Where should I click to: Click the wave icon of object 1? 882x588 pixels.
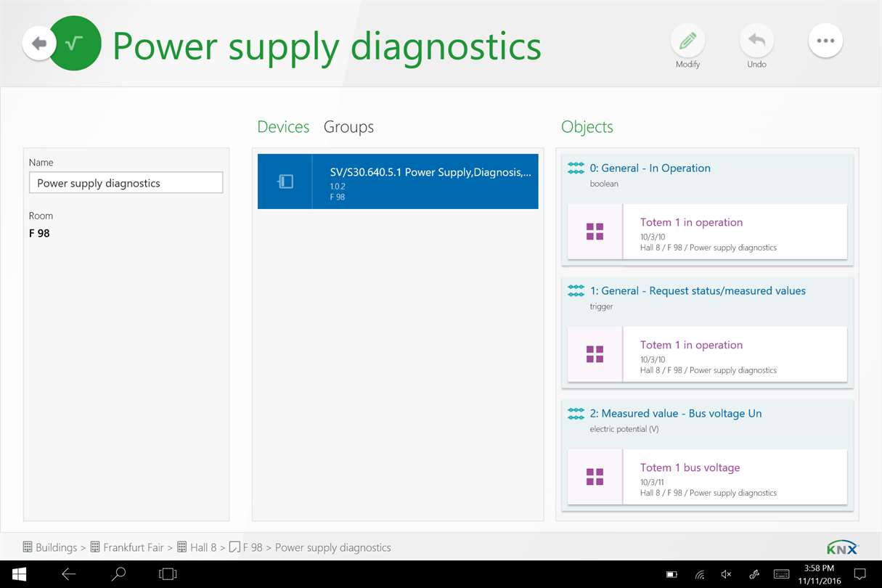(576, 291)
